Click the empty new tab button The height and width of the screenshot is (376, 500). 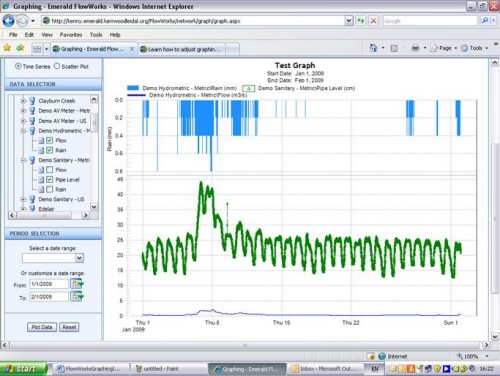233,49
